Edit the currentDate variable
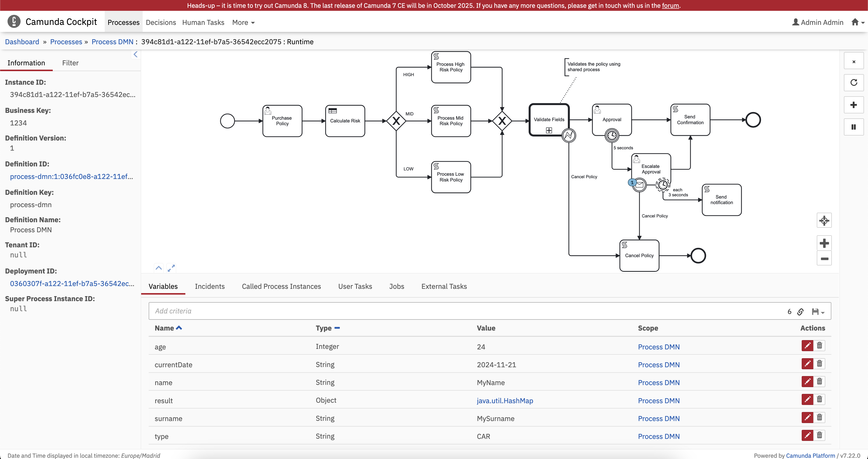The width and height of the screenshot is (868, 459). pos(807,363)
